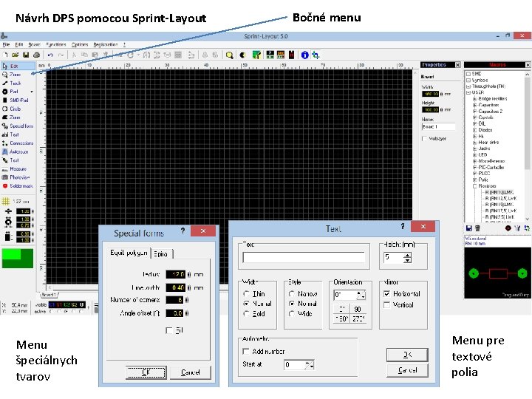Viewport: 532px width, 399px height.
Task: Open the Pad tool dropdown arrow
Action: [32, 92]
